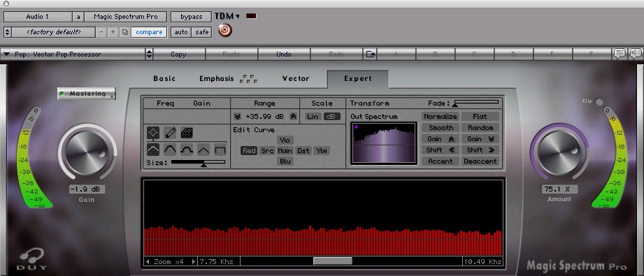Click the preset minus button
644x276 pixels.
tap(102, 32)
